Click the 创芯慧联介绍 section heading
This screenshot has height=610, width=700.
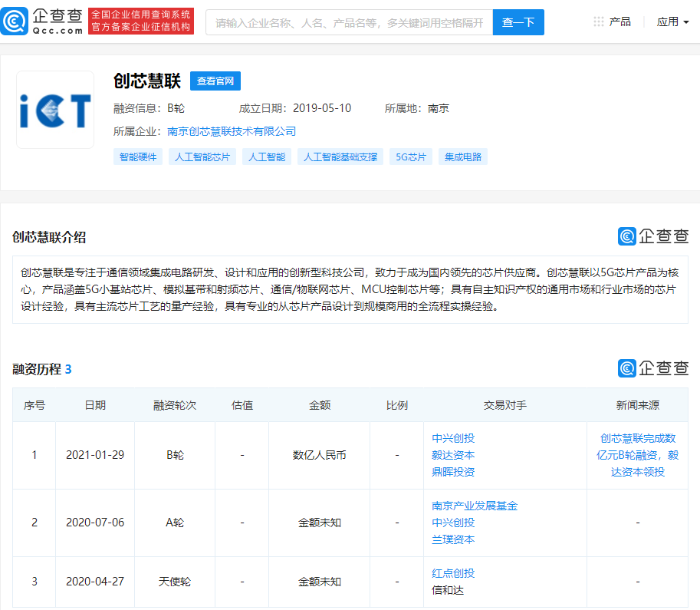point(48,237)
